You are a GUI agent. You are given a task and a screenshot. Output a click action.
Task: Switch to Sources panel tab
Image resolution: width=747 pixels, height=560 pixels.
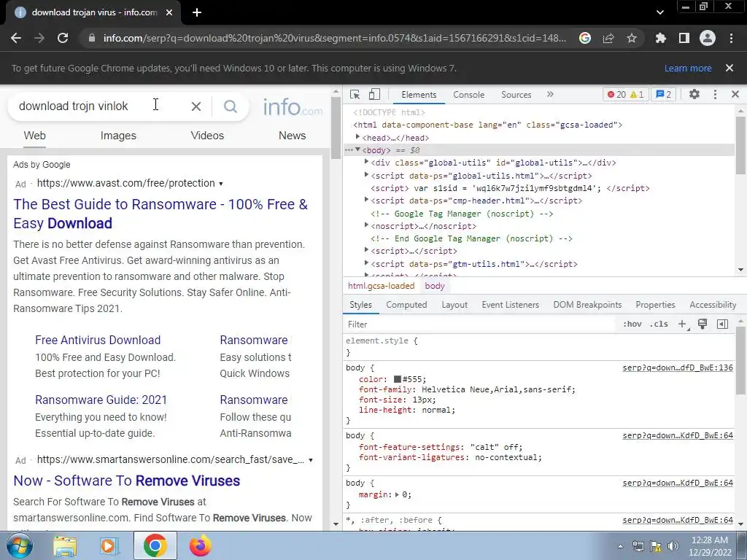pyautogui.click(x=516, y=94)
